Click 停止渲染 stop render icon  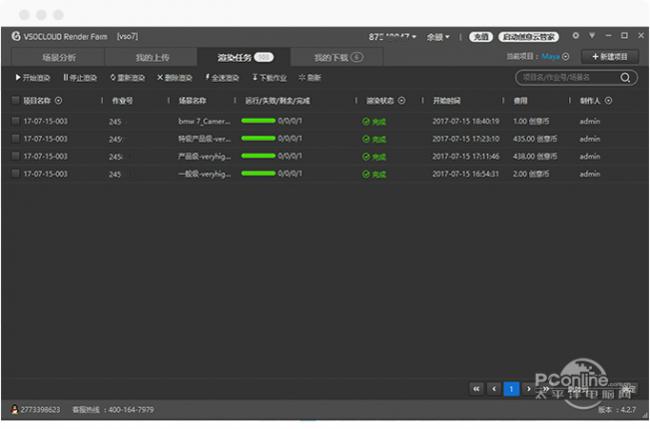pyautogui.click(x=66, y=77)
